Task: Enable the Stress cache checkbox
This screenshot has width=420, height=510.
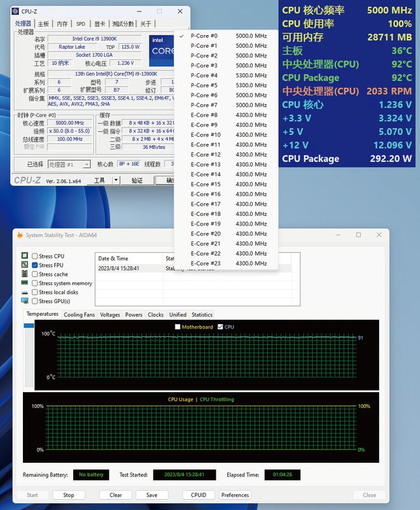Action: point(35,274)
